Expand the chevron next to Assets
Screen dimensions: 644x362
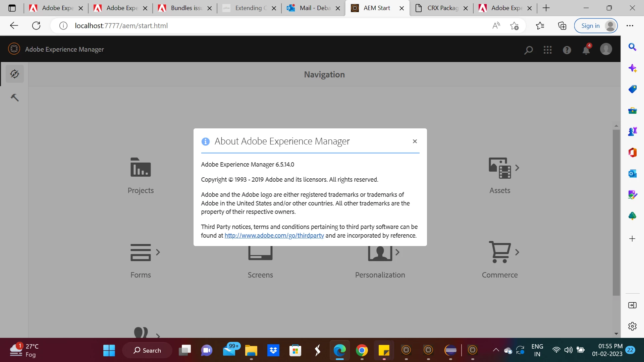click(517, 168)
